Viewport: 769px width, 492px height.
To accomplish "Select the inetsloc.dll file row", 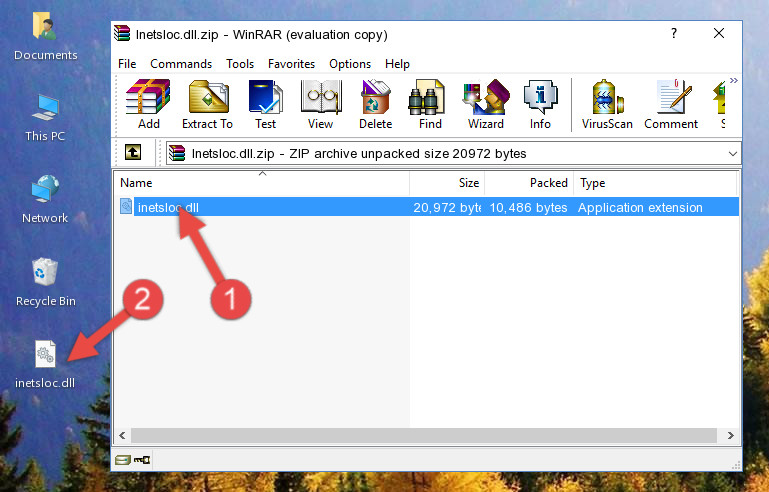I will tap(427, 207).
